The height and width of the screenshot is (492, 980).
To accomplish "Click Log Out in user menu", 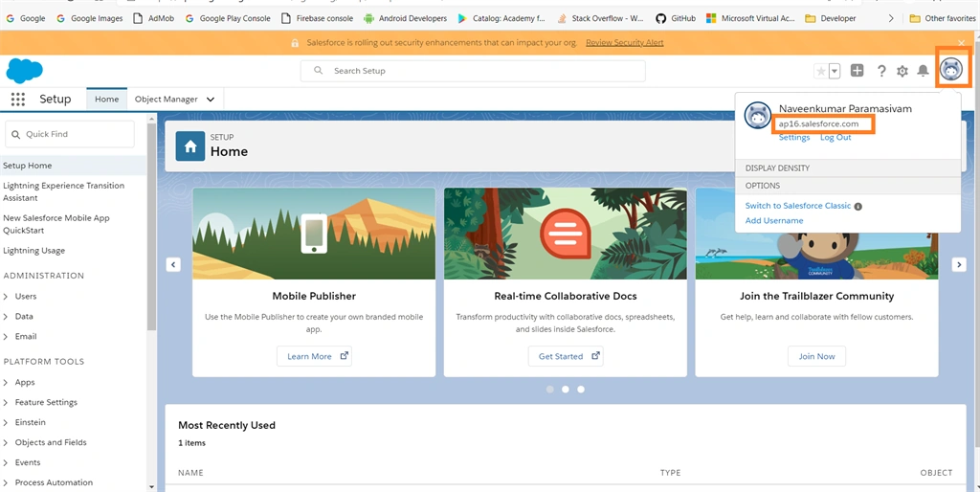I will pyautogui.click(x=835, y=138).
